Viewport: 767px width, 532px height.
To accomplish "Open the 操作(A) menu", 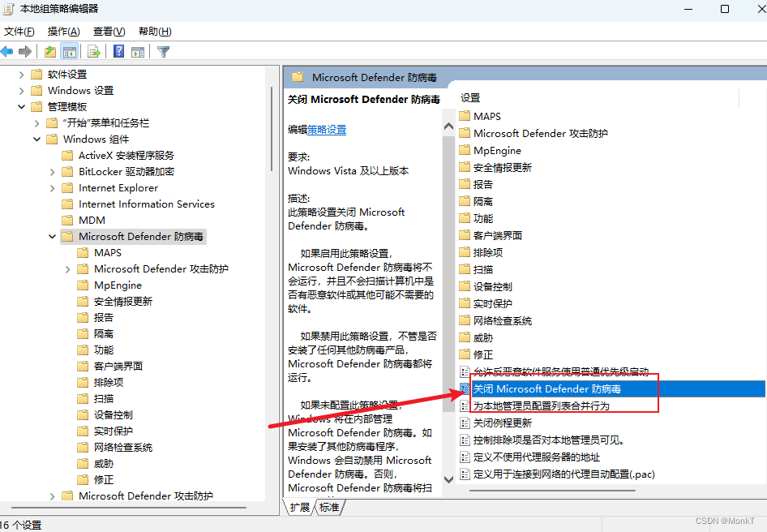I will tap(63, 32).
